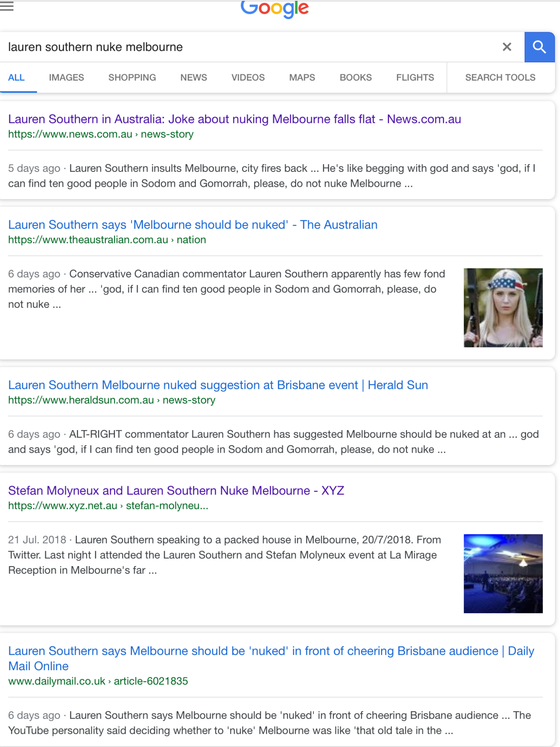Select the ALL tab
This screenshot has height=747, width=560.
coord(16,78)
